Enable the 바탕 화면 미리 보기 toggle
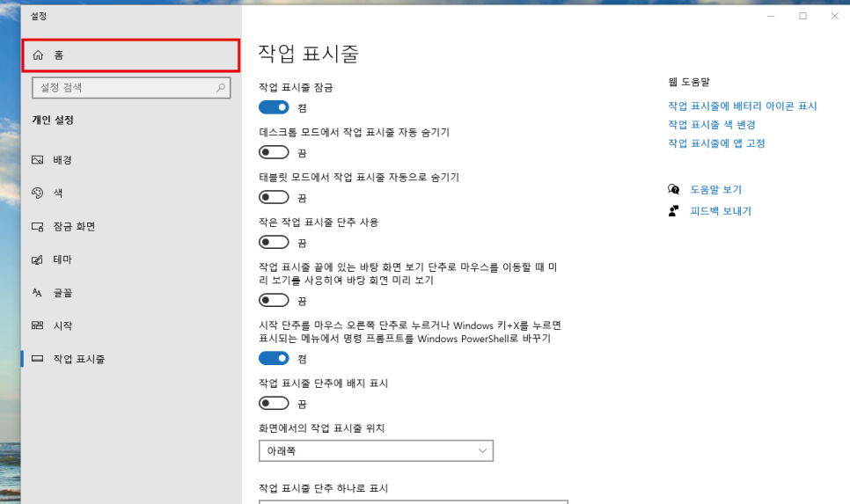This screenshot has width=850, height=504. [274, 300]
